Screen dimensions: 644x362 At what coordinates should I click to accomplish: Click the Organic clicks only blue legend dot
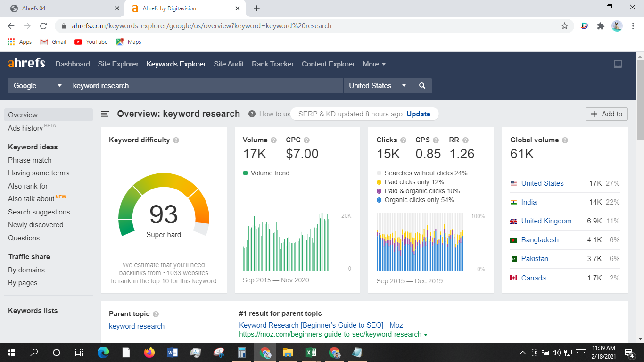(x=379, y=200)
